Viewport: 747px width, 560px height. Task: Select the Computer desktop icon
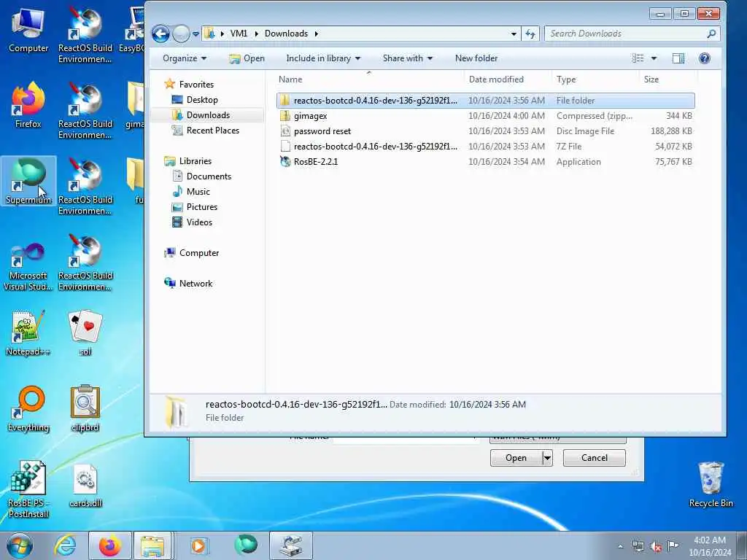pos(28,30)
